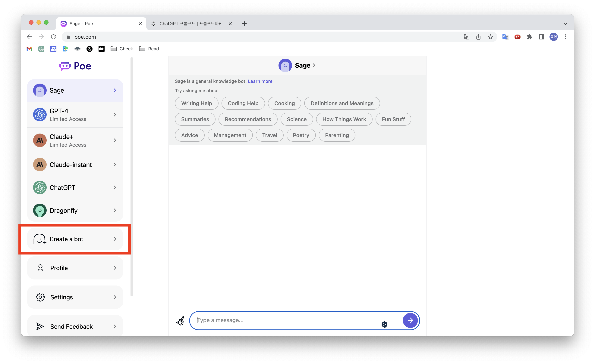This screenshot has width=595, height=364.
Task: Clear chat context with the broom icon
Action: pos(180,321)
